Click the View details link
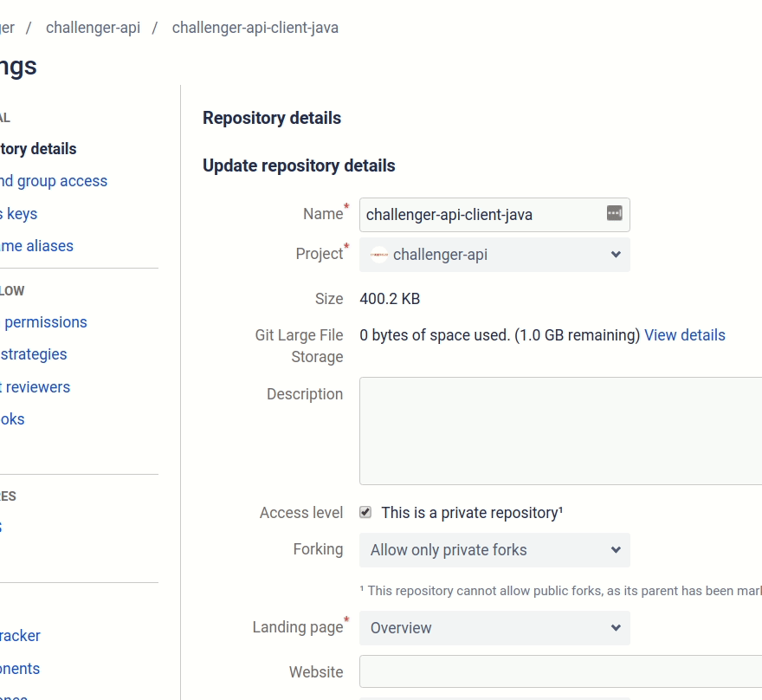The width and height of the screenshot is (762, 700). point(684,335)
